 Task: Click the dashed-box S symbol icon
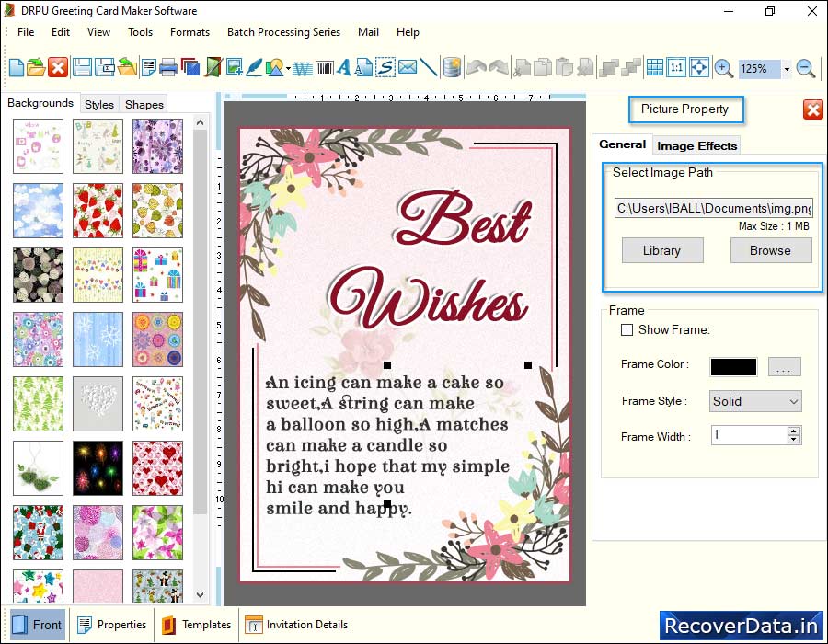point(385,67)
